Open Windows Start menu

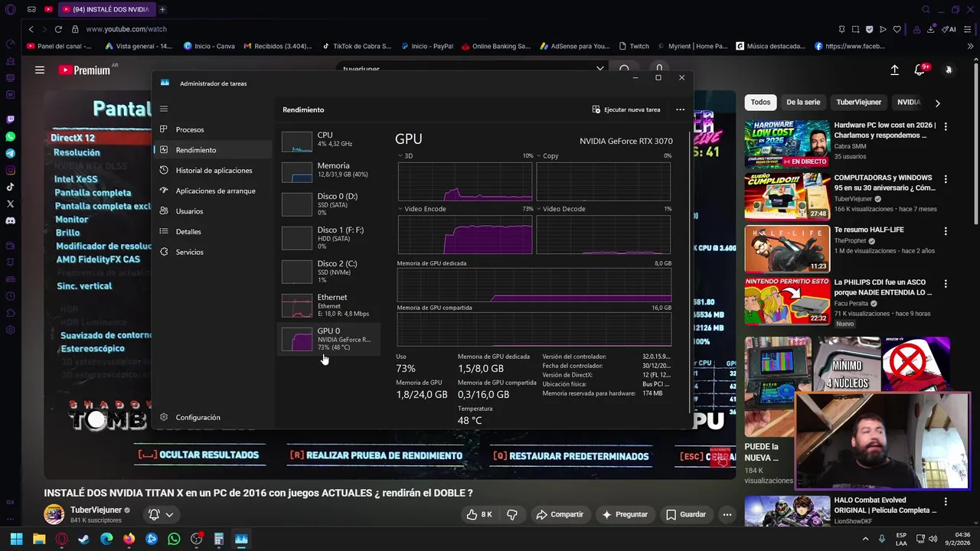(x=16, y=539)
